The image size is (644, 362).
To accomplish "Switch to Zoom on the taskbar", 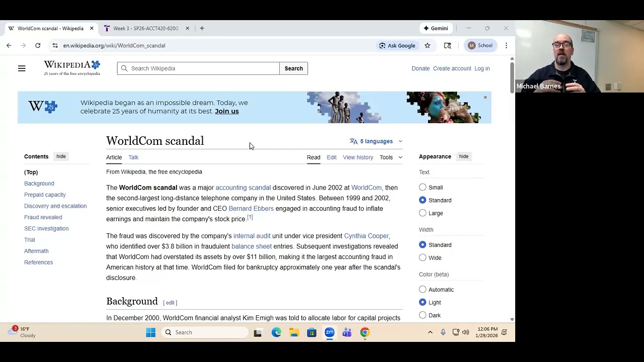I will (x=330, y=332).
